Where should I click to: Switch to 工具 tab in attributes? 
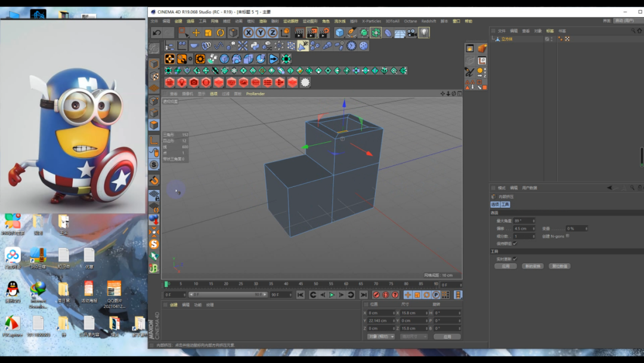click(505, 204)
